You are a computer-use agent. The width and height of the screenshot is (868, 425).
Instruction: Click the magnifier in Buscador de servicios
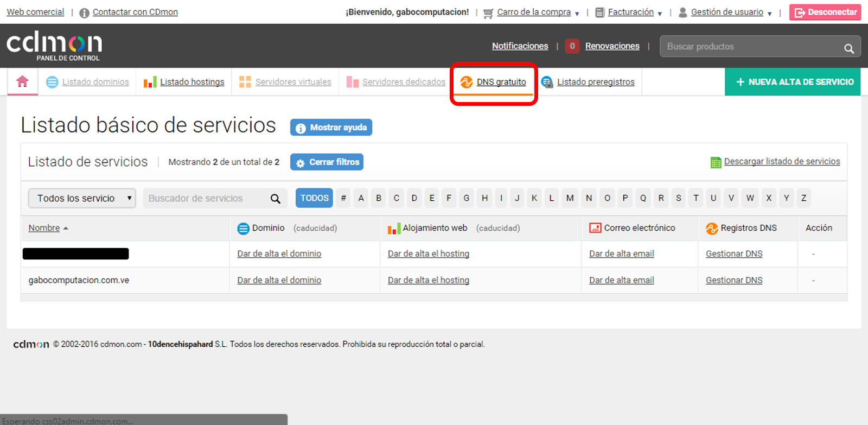276,199
